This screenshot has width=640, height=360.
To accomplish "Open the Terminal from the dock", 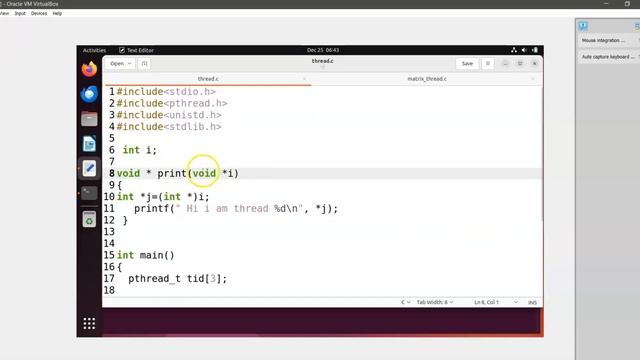I will tap(89, 193).
